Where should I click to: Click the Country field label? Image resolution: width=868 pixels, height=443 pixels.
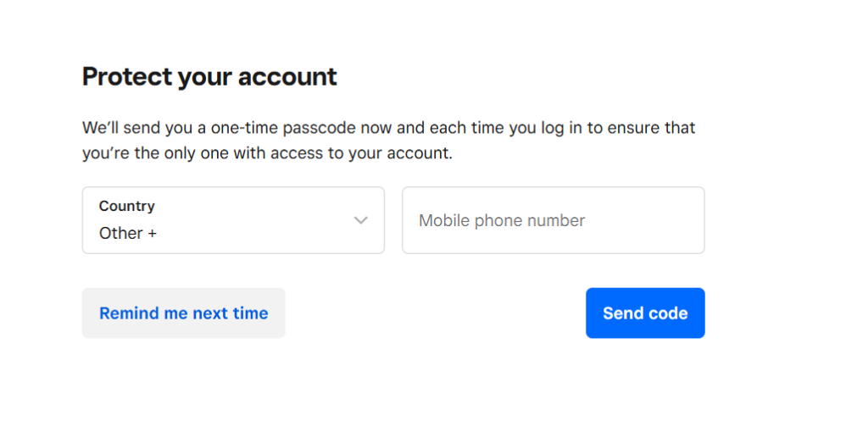(x=127, y=206)
